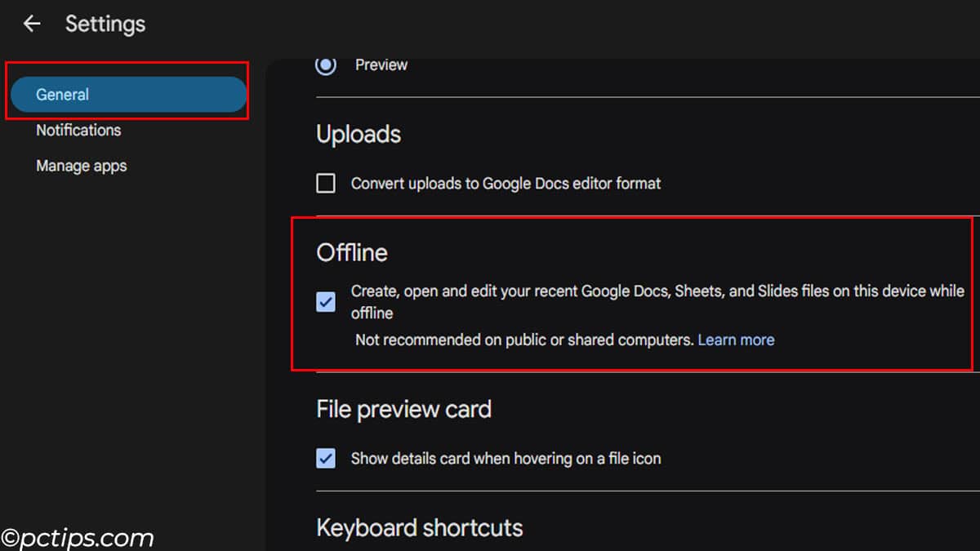Open the Manage apps section
Screen dimensions: 980x551
coord(82,166)
